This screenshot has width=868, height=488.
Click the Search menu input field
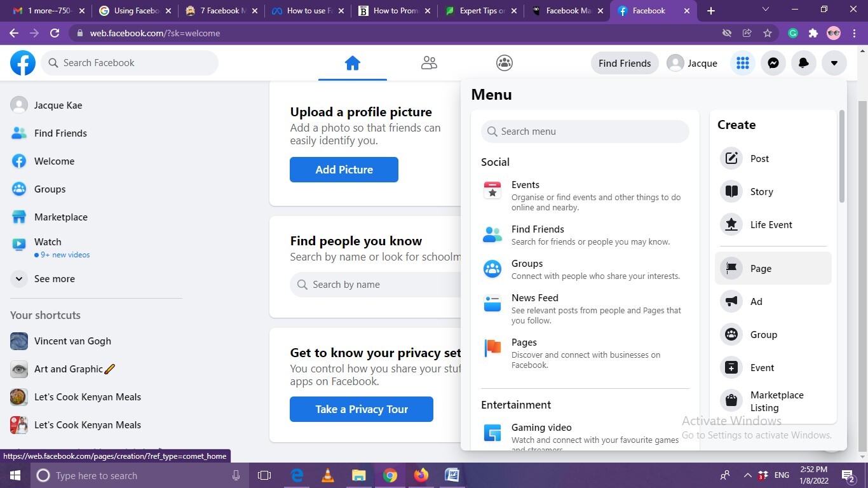coord(585,132)
